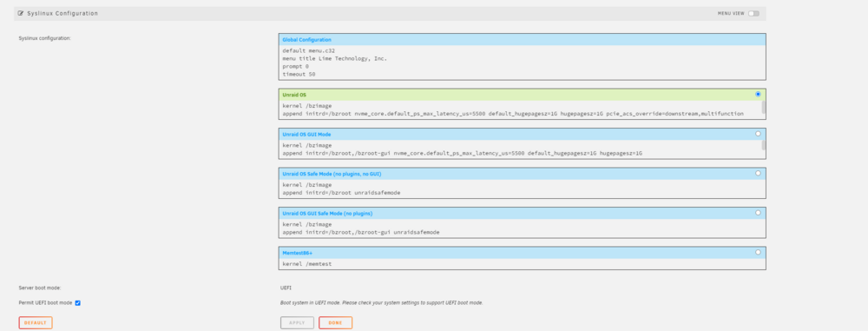This screenshot has width=868, height=331.
Task: Click the 'Boot system in UEFI mode' help text
Action: click(x=381, y=302)
